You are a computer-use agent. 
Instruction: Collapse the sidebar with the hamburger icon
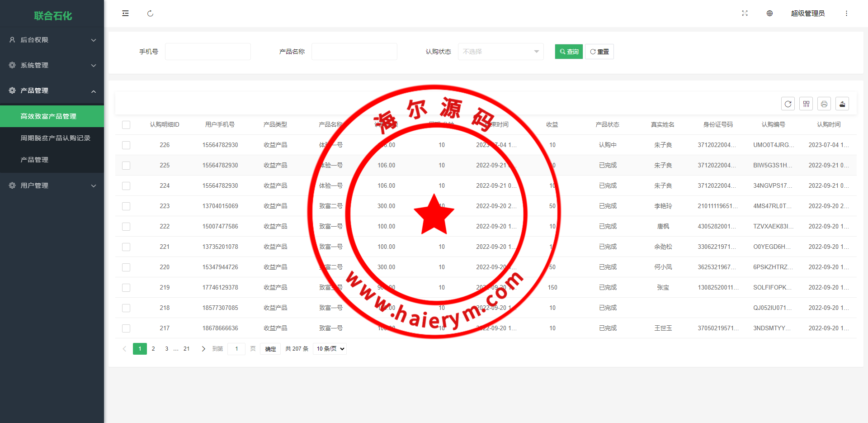[x=125, y=13]
